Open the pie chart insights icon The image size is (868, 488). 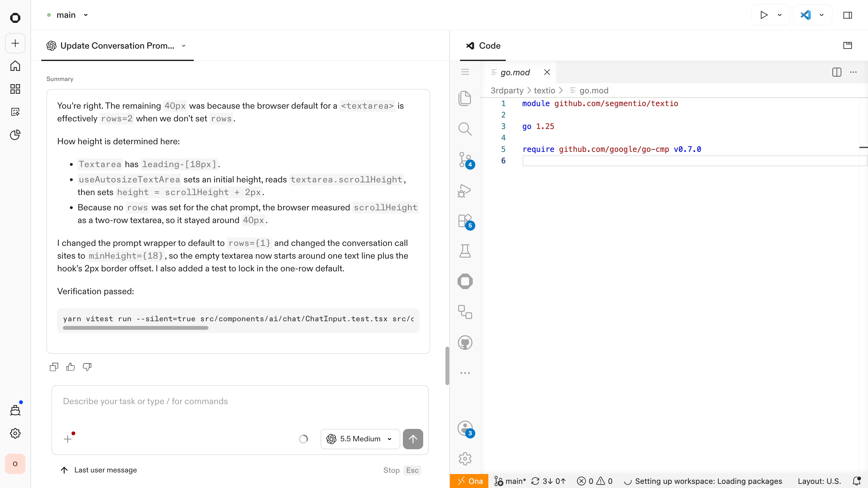tap(15, 135)
